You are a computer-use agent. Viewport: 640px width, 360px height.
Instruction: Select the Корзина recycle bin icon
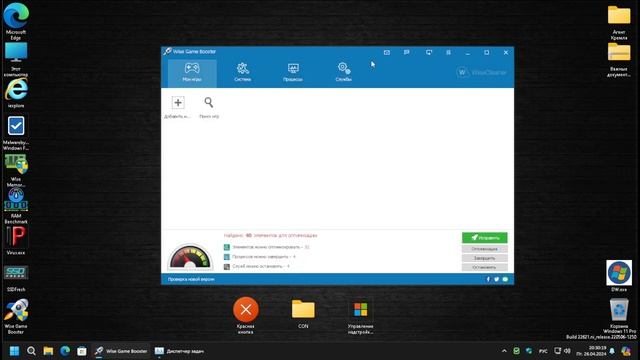pos(619,313)
